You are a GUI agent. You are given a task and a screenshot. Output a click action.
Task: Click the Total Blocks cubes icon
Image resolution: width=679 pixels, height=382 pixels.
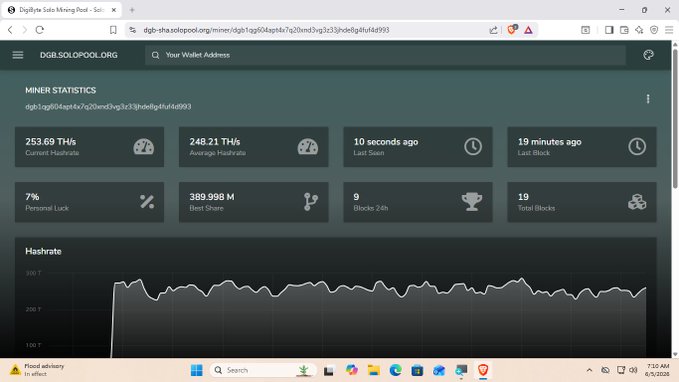pyautogui.click(x=637, y=202)
